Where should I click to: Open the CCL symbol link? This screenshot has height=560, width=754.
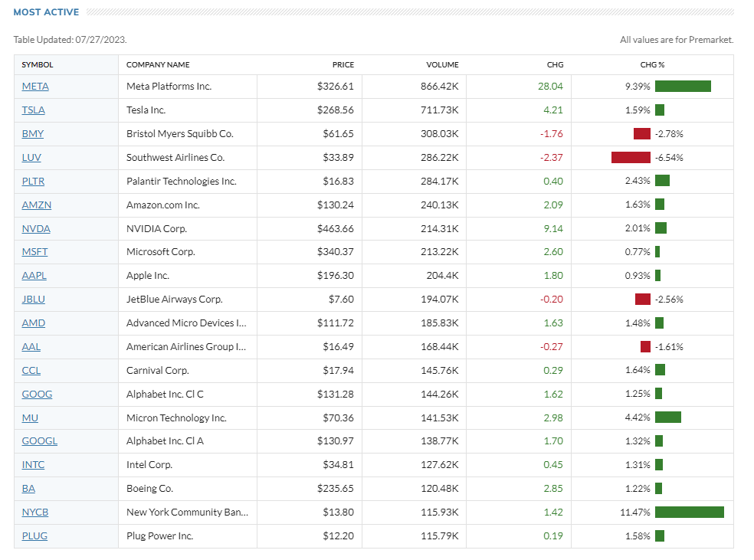coord(31,371)
